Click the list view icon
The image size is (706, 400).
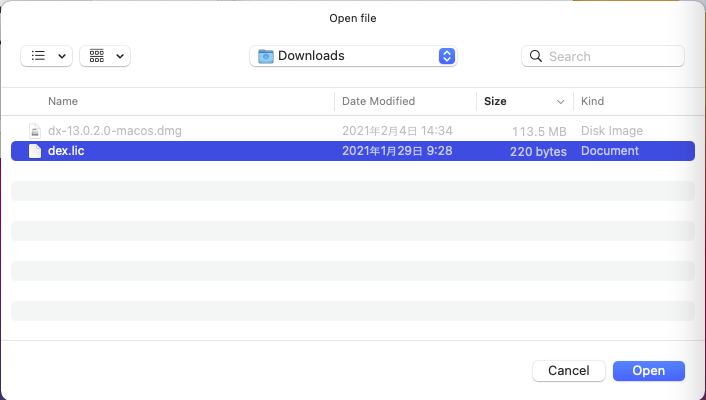coord(38,56)
